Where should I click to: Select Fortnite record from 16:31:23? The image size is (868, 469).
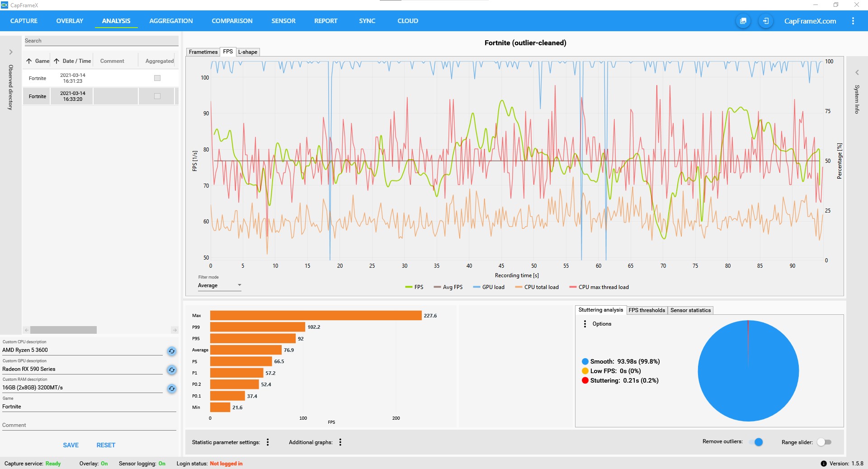tap(100, 78)
